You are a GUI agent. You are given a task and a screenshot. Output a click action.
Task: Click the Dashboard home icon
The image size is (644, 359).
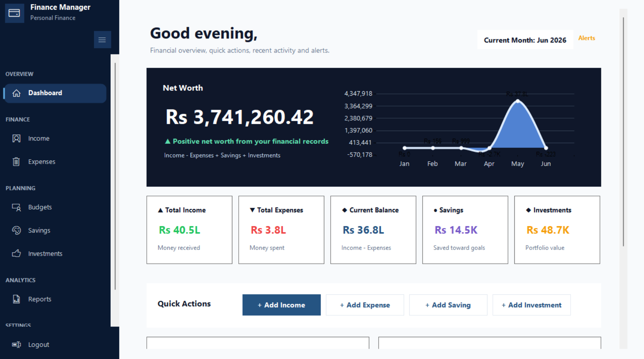16,93
